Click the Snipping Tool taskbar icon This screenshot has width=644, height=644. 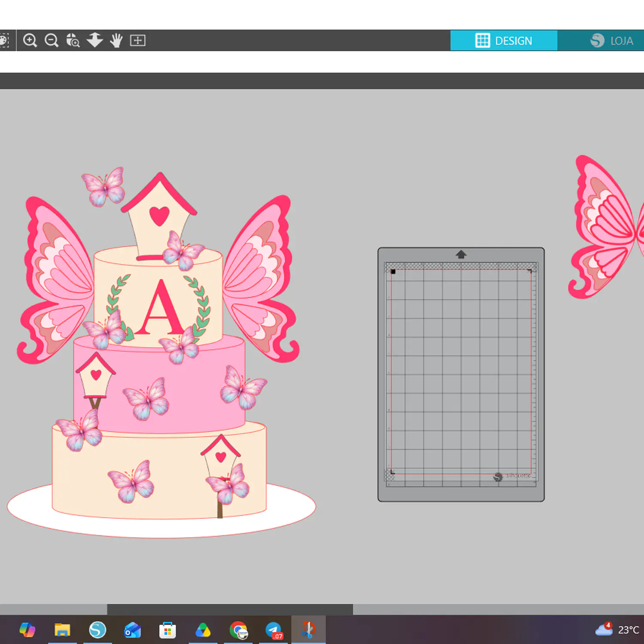(308, 630)
